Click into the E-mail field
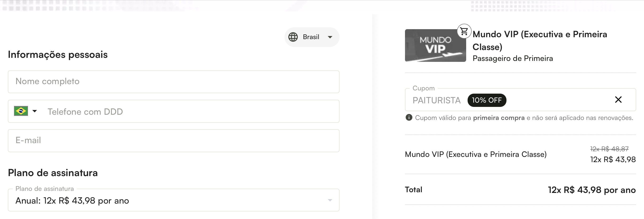This screenshot has width=644, height=219. 174,141
